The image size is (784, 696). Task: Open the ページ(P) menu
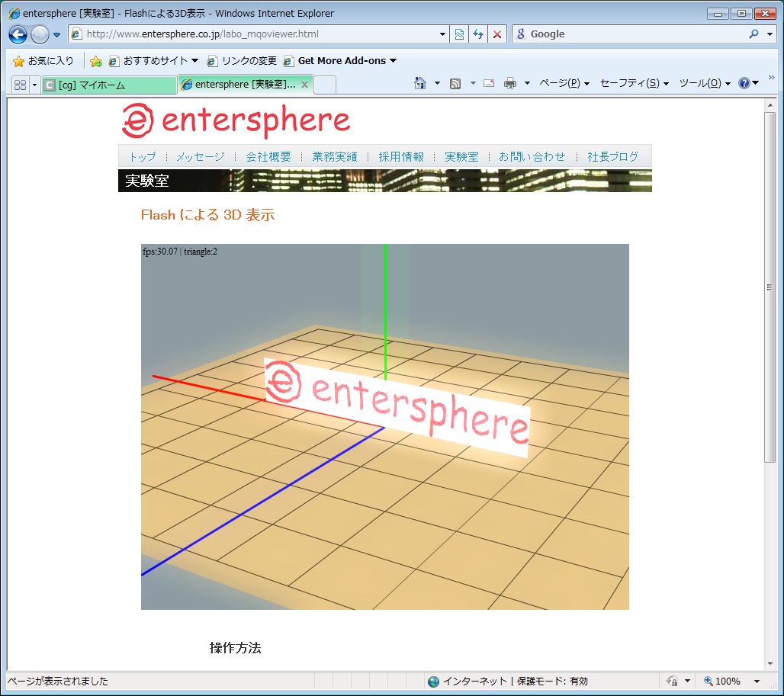[x=564, y=83]
